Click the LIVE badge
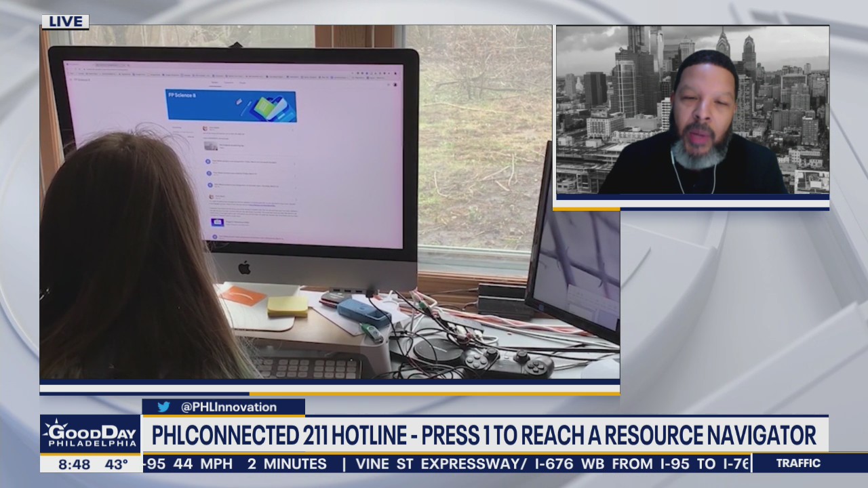Screen dimensions: 868x488 click(x=65, y=22)
